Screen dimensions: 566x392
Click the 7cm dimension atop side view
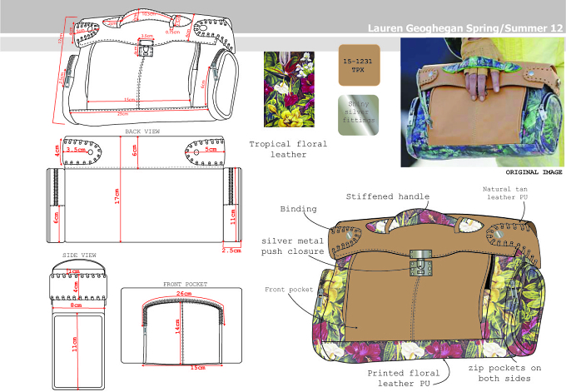pos(73,271)
